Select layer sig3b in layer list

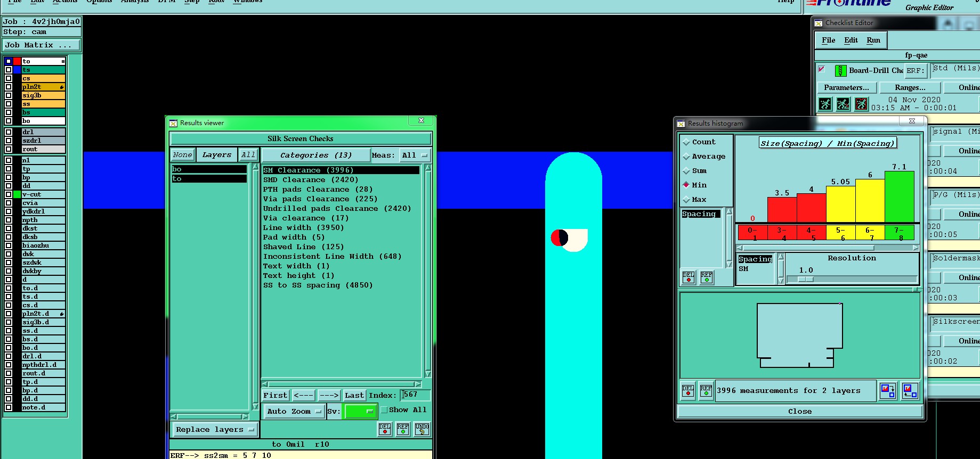[x=43, y=95]
